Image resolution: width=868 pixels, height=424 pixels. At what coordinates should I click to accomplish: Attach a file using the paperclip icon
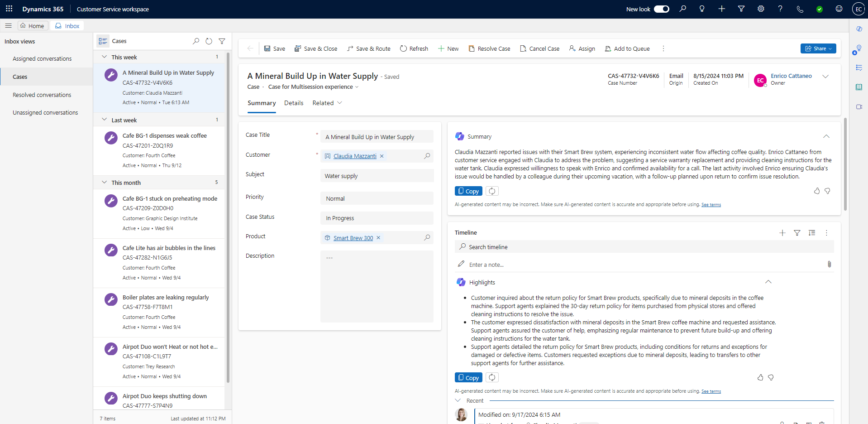tap(830, 264)
